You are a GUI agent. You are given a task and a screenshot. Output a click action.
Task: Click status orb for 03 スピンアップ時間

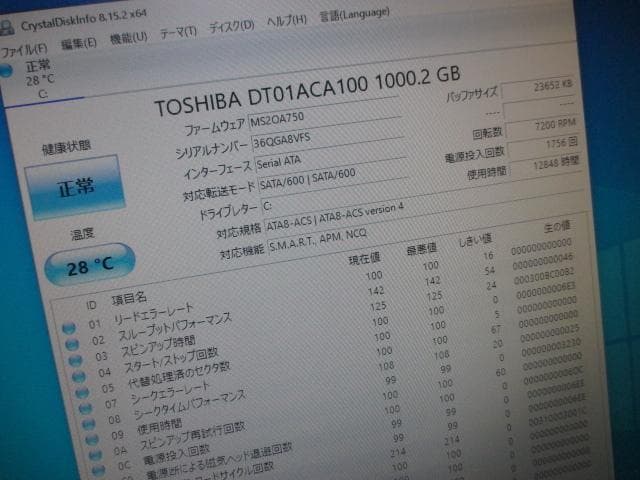click(73, 362)
